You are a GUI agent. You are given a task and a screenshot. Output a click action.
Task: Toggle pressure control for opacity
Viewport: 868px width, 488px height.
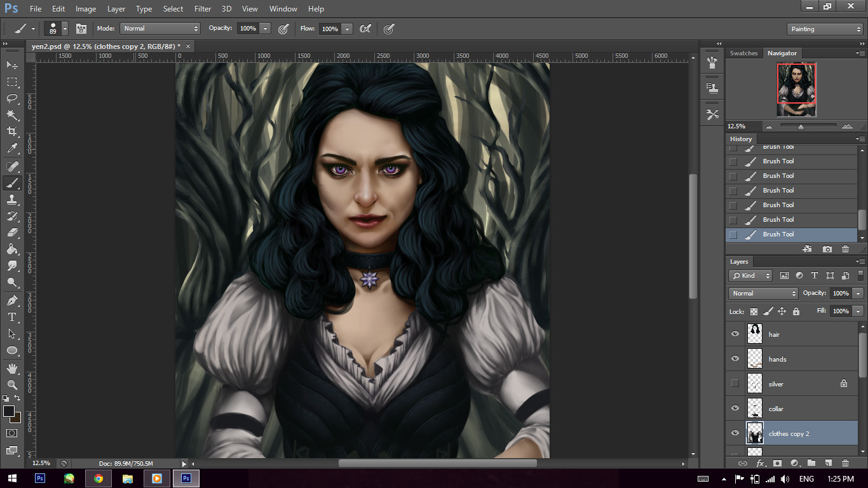tap(284, 29)
